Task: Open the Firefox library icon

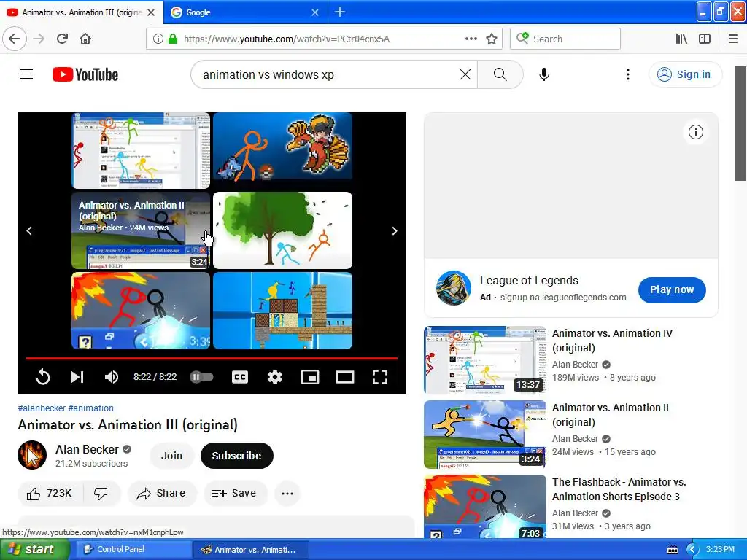Action: [681, 39]
